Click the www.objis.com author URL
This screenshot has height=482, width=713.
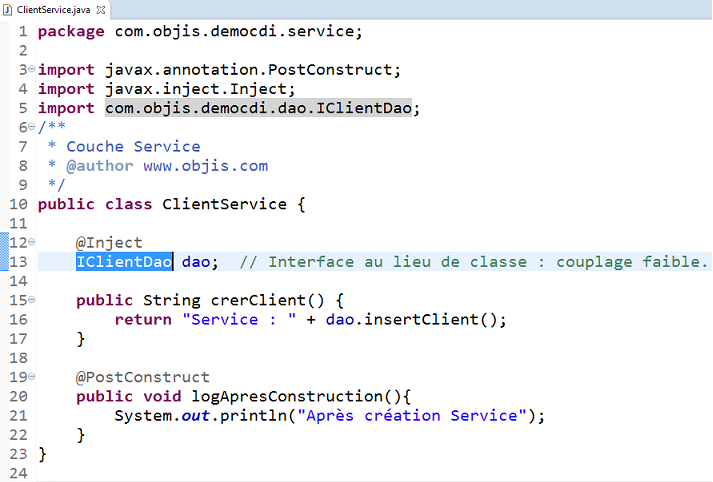(205, 166)
